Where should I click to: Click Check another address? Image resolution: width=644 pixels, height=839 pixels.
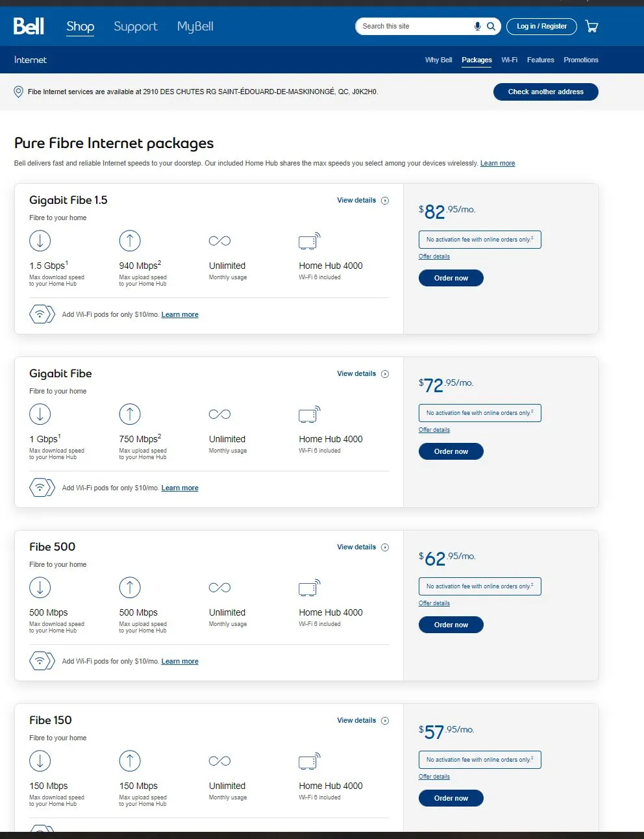pyautogui.click(x=545, y=92)
